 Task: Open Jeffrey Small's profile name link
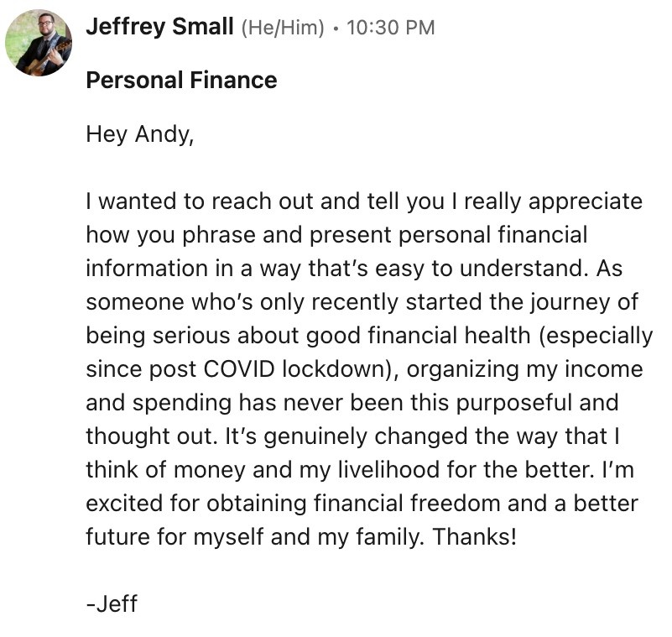159,27
